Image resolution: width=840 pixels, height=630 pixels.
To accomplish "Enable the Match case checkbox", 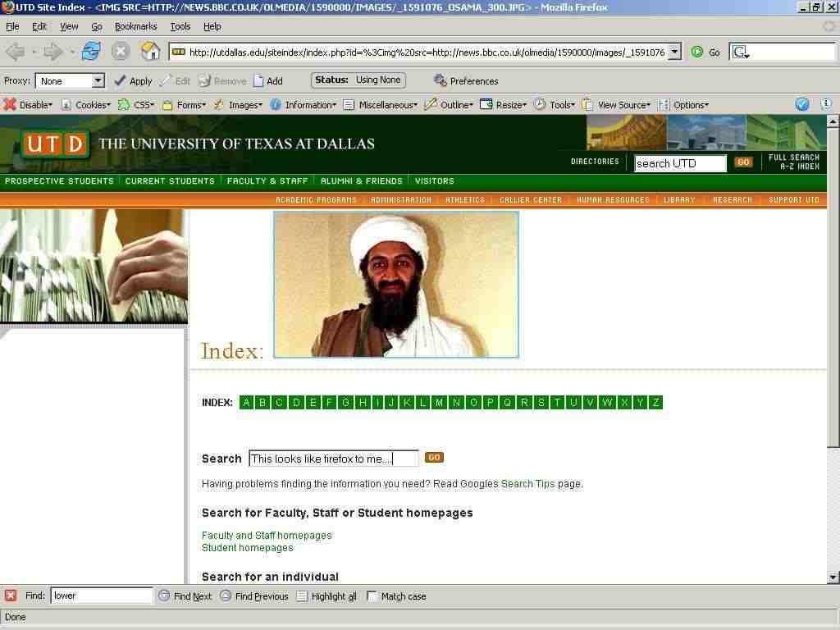I will 372,596.
